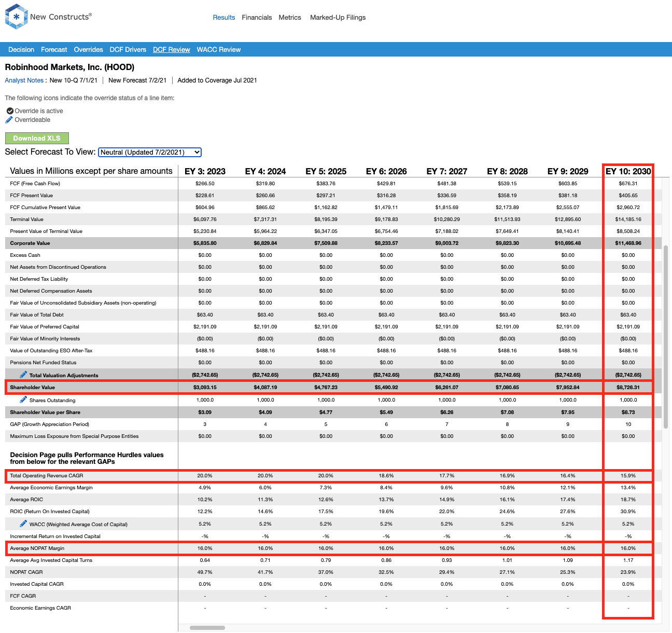Image resolution: width=672 pixels, height=633 pixels.
Task: Click the Robinhood Markets, Inc. (HOOD) heading
Action: pyautogui.click(x=69, y=67)
